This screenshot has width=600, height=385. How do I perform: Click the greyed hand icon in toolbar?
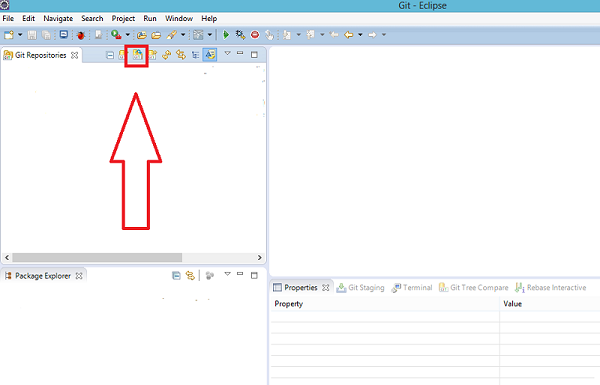coord(270,35)
